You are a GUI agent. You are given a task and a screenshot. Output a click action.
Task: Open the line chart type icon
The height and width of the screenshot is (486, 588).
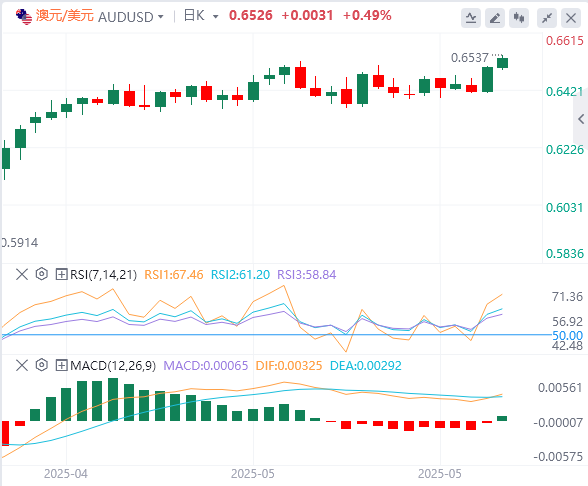click(x=471, y=18)
